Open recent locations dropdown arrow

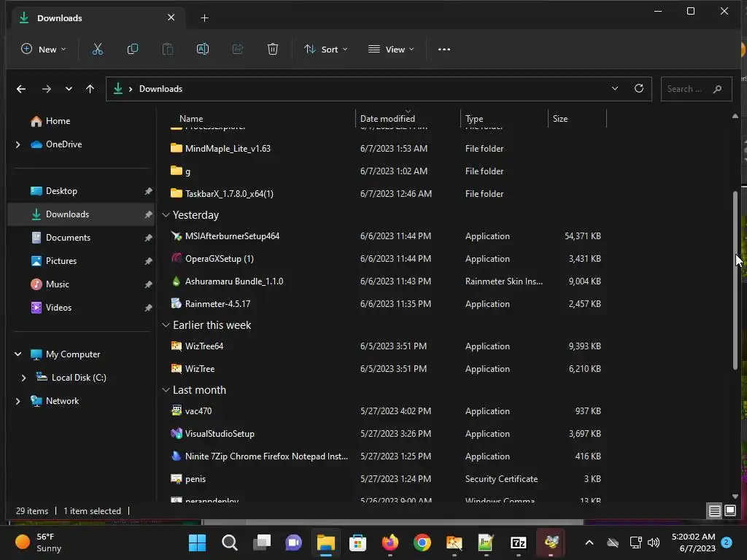click(69, 89)
